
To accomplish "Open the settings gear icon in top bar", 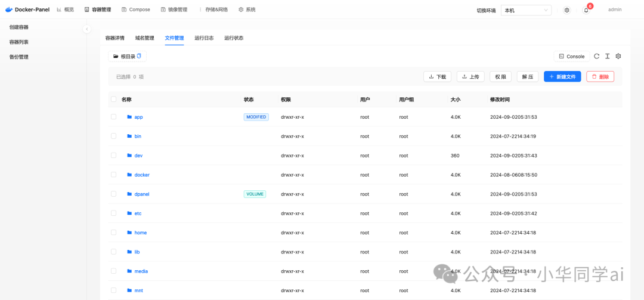I will (x=567, y=10).
